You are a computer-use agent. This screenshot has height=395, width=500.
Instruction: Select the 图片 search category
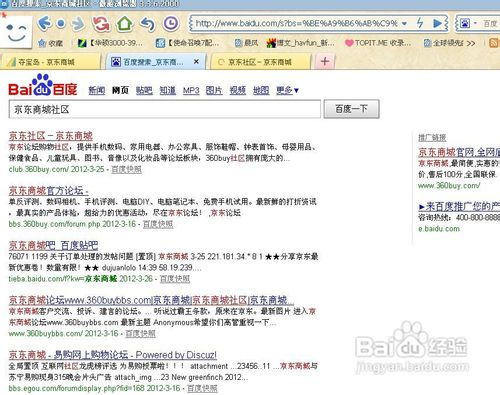[214, 90]
